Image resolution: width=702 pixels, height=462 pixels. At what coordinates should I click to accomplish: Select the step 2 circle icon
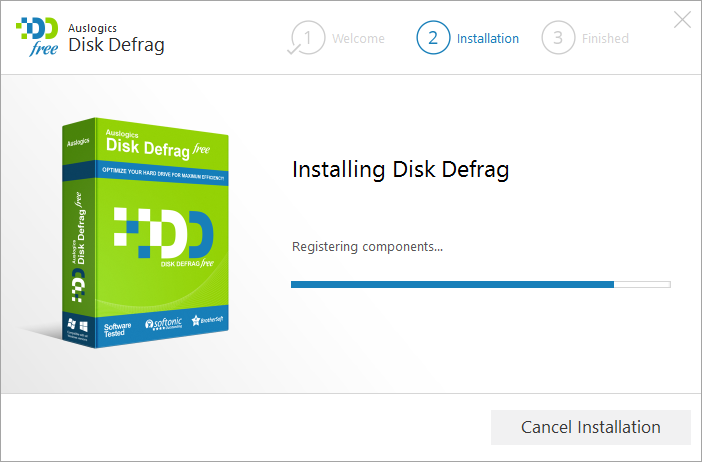click(433, 38)
